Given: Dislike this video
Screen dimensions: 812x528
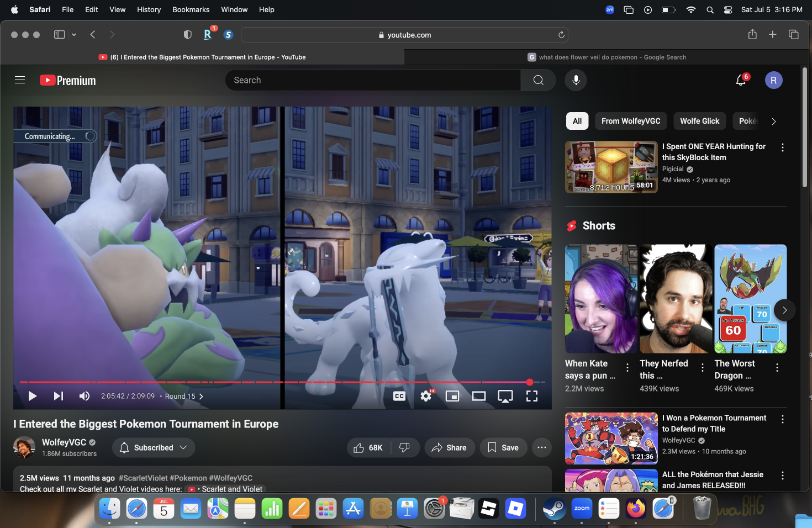Looking at the screenshot, I should (x=405, y=448).
